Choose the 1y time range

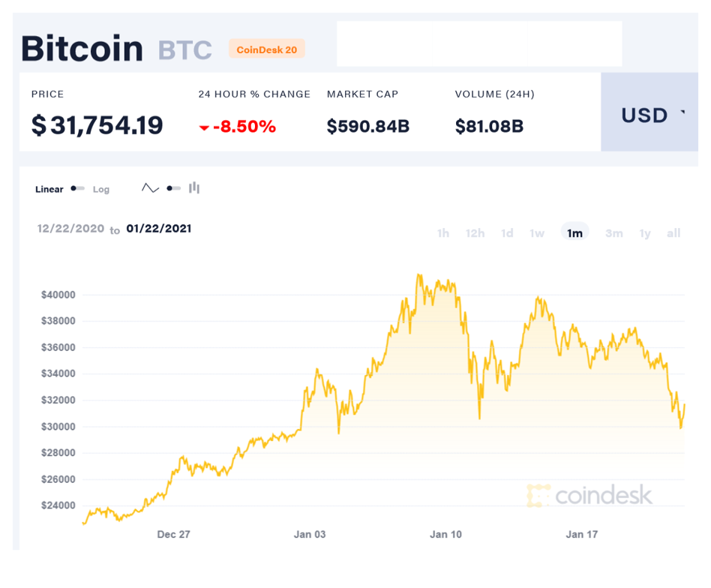(x=645, y=233)
